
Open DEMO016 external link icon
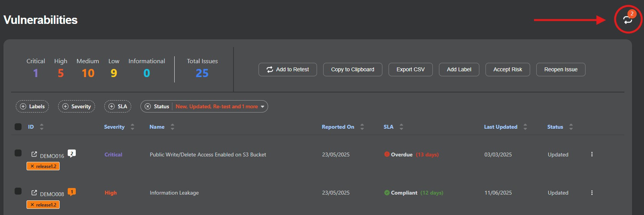coord(34,154)
